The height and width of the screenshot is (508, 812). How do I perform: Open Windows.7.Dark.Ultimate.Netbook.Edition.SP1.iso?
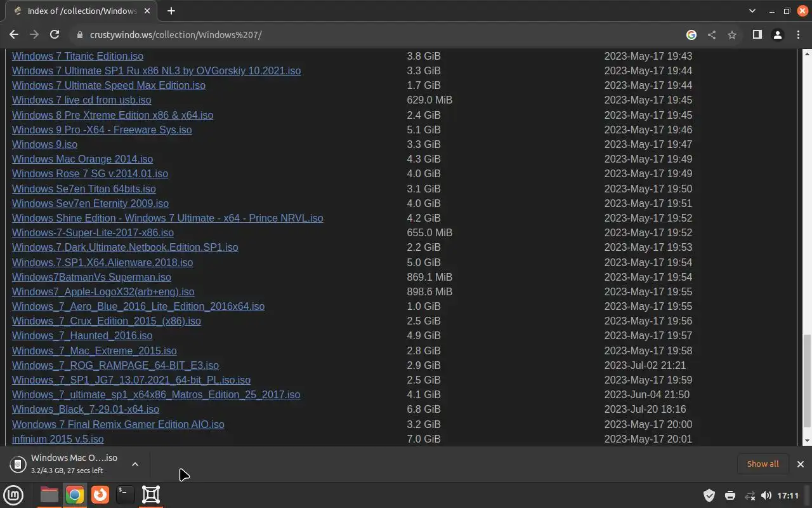tap(125, 247)
